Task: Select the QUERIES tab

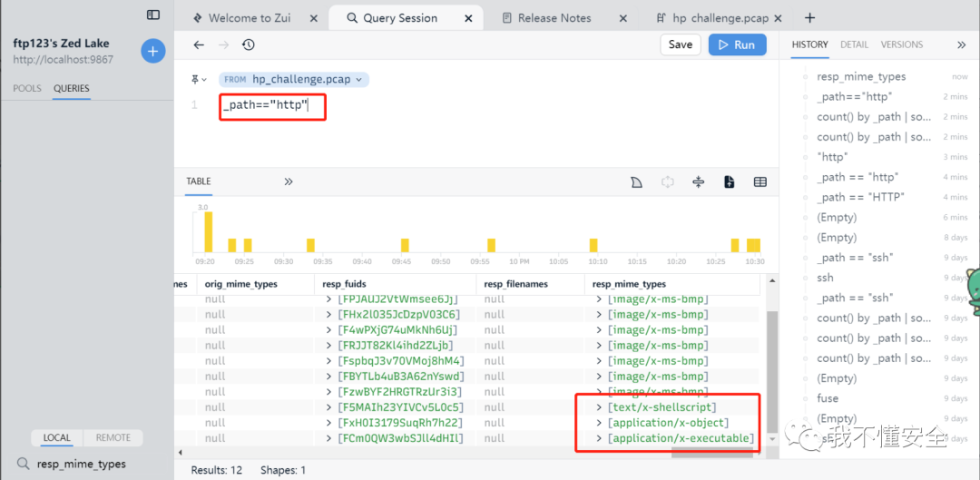Action: click(72, 88)
